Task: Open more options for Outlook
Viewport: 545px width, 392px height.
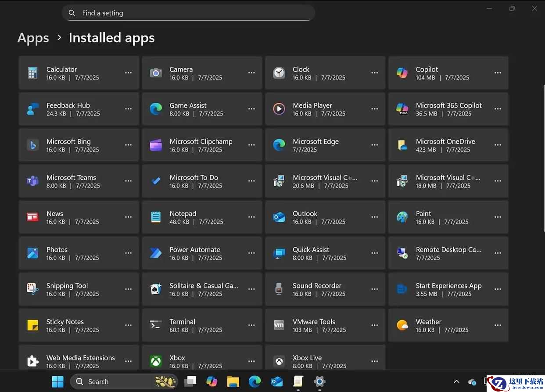Action: (375, 217)
